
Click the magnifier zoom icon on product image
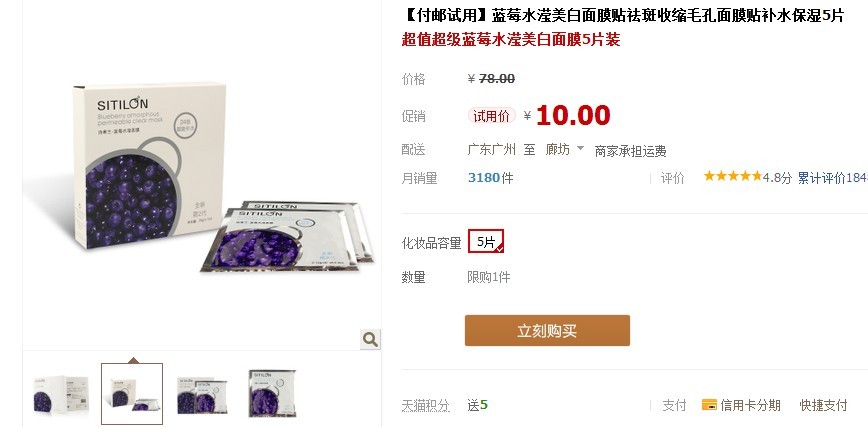(370, 339)
